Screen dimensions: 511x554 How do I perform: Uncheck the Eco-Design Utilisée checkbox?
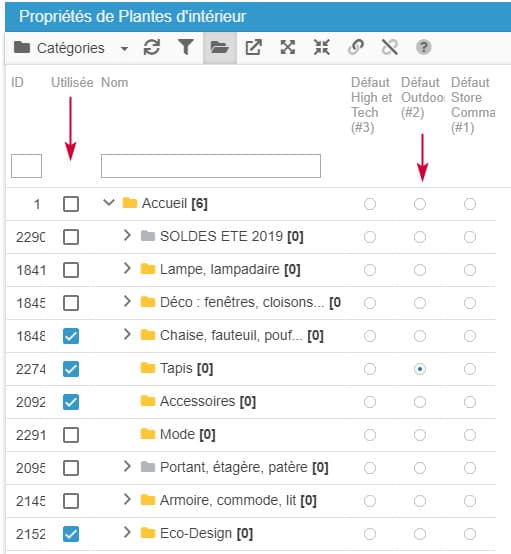pos(71,534)
